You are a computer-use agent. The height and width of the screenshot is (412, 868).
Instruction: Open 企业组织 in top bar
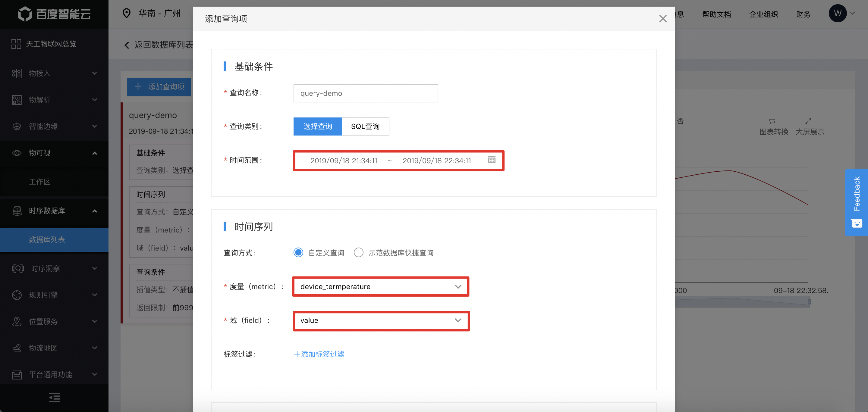[x=763, y=14]
